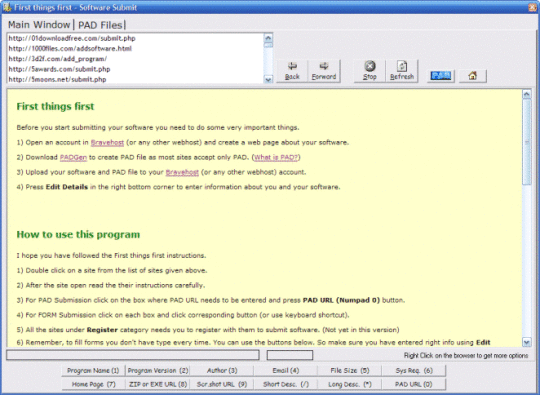This screenshot has width=540, height=395.
Task: Click the browser pane scroll-down arrow
Action: click(x=527, y=342)
